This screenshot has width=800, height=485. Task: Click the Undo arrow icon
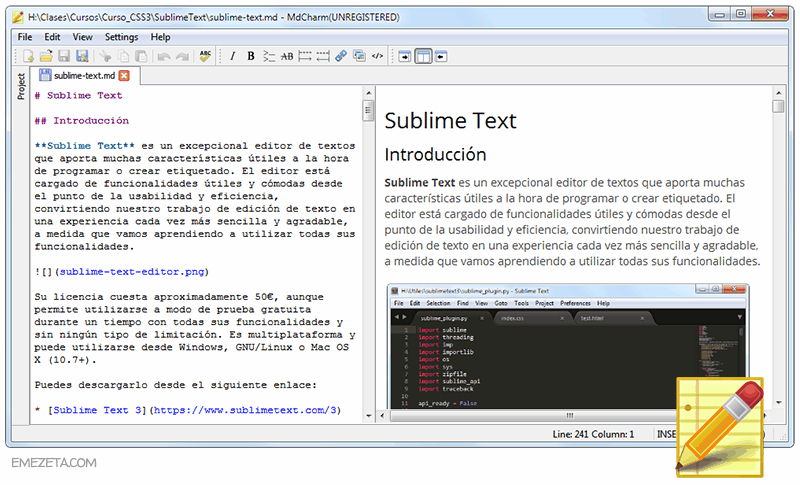click(x=164, y=56)
